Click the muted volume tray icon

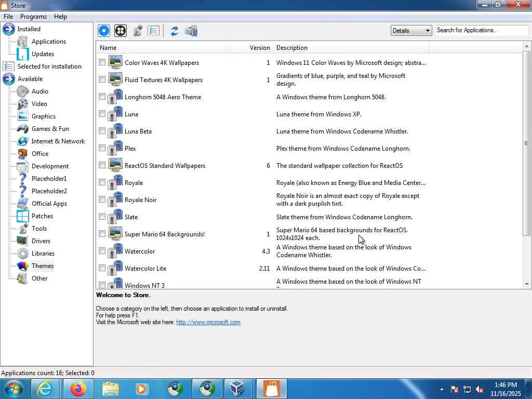pos(480,390)
